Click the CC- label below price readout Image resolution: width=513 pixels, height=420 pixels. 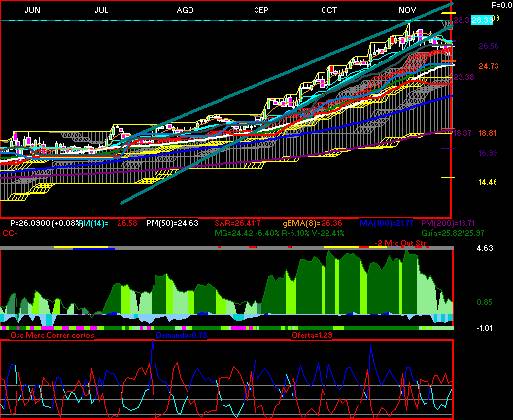(x=10, y=233)
